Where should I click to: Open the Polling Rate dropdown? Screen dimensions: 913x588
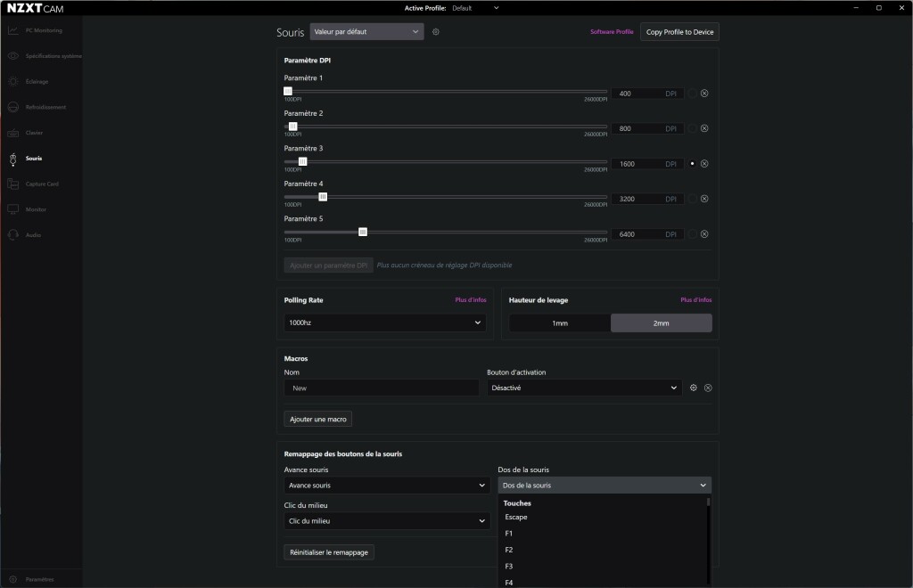click(x=384, y=323)
